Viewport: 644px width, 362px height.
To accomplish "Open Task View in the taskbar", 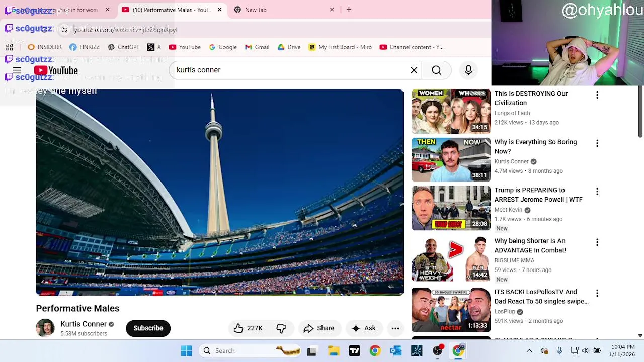I will tap(311, 351).
